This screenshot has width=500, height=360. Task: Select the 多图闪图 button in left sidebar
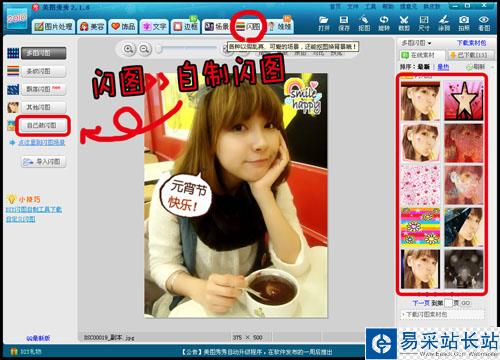[43, 53]
